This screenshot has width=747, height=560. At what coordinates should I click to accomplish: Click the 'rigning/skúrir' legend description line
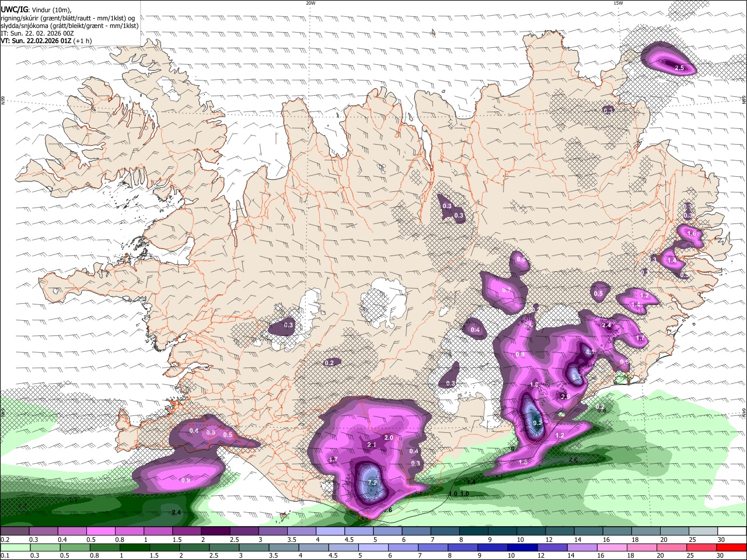pos(68,18)
